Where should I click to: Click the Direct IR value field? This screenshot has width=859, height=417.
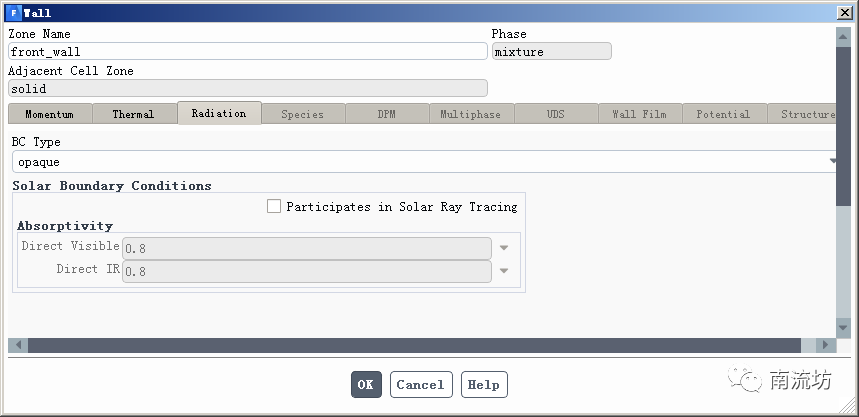306,271
